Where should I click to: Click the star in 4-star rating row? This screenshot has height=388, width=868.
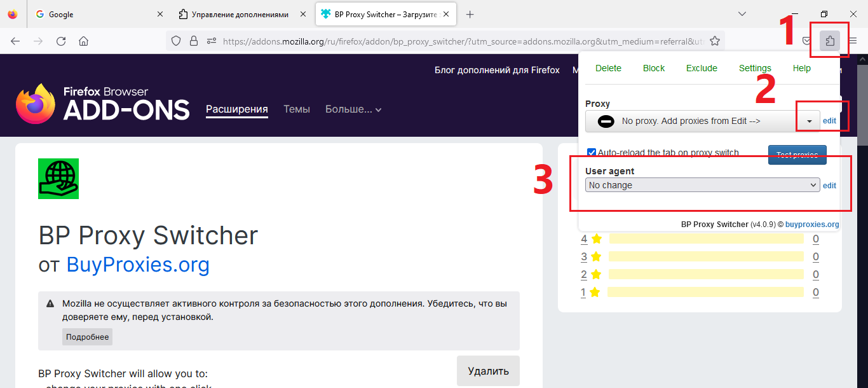tap(597, 239)
